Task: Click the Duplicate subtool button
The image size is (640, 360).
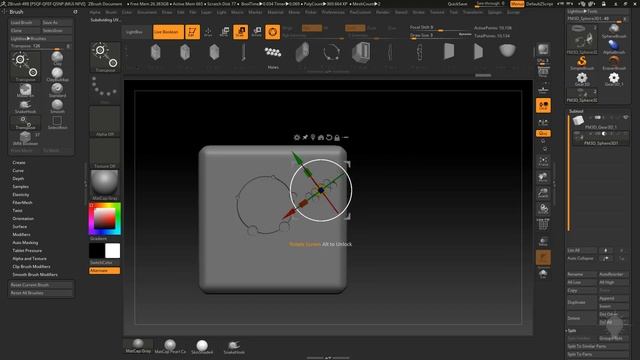Action: tap(581, 302)
